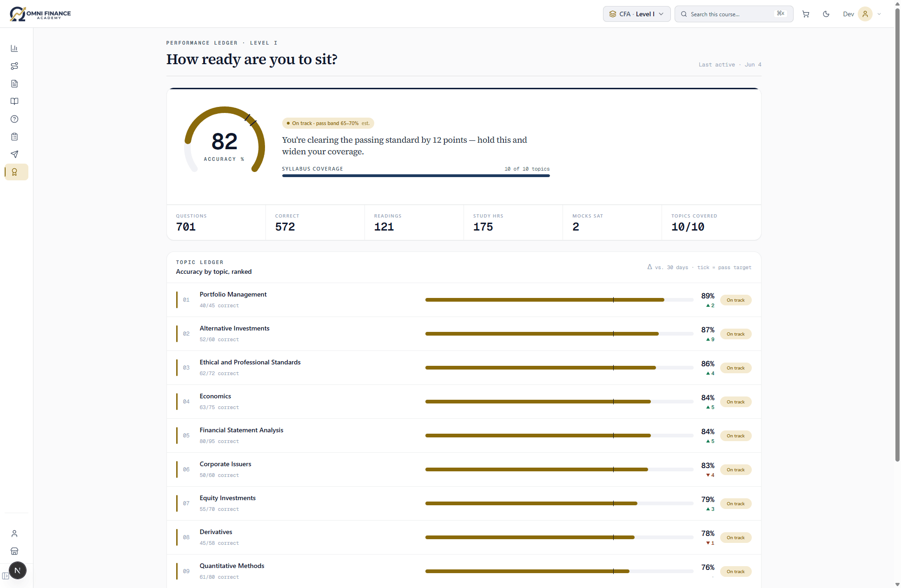Click the search magnifier icon
This screenshot has height=588, width=901.
pos(684,14)
